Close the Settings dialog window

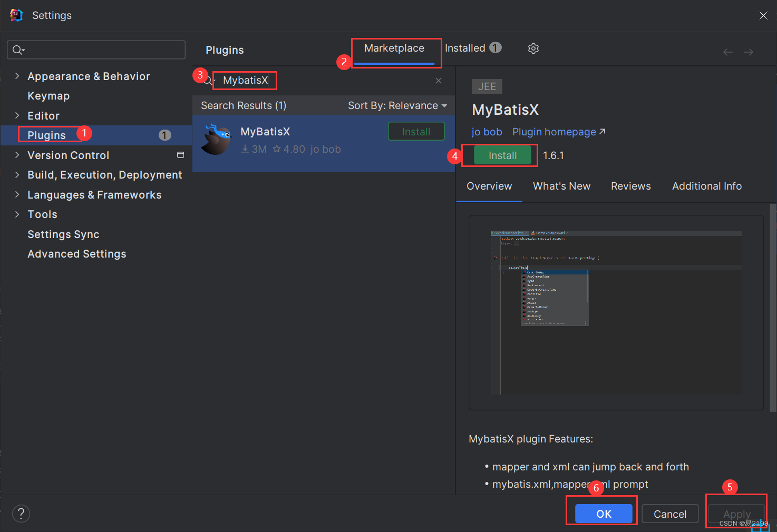[763, 15]
